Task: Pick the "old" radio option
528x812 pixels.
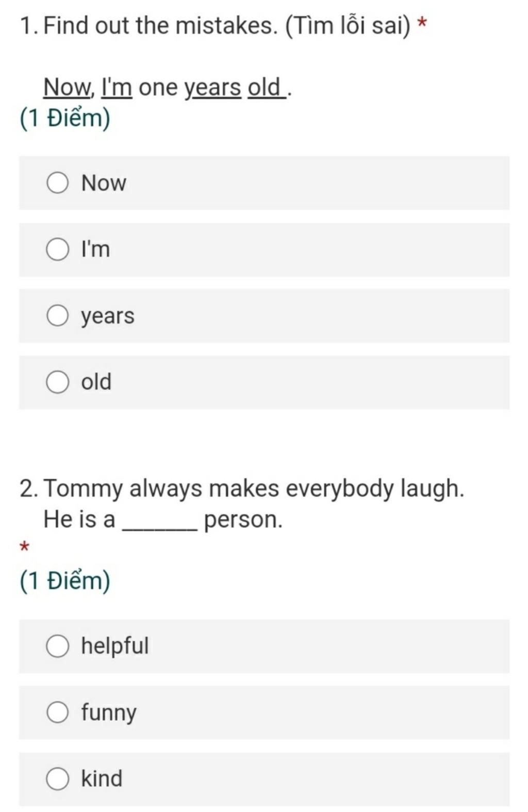Action: coord(57,382)
